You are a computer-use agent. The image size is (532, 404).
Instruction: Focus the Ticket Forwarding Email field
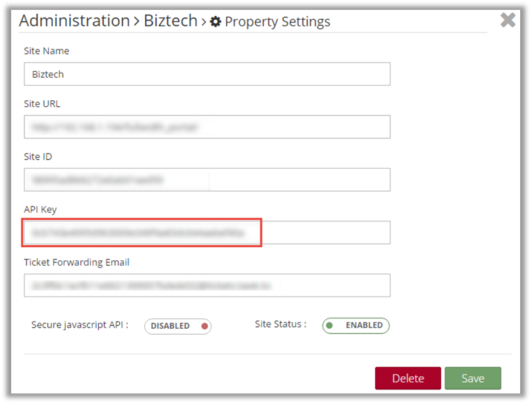click(x=207, y=285)
